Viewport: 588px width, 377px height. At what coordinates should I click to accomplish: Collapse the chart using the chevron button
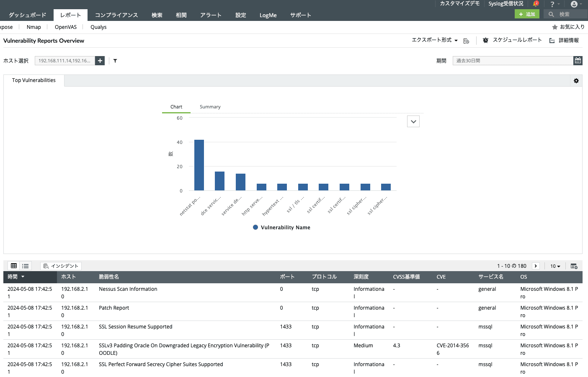tap(413, 121)
